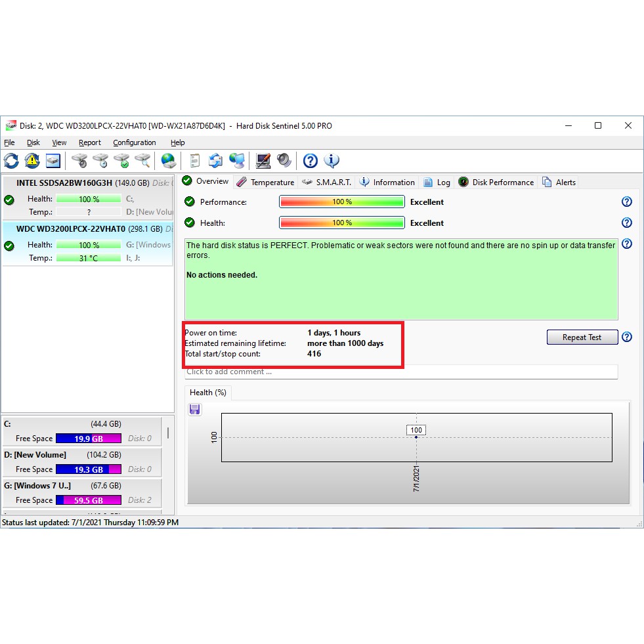Viewport: 644px width, 644px height.
Task: Switch to the S.M.A.R.T. tab
Action: pos(326,182)
